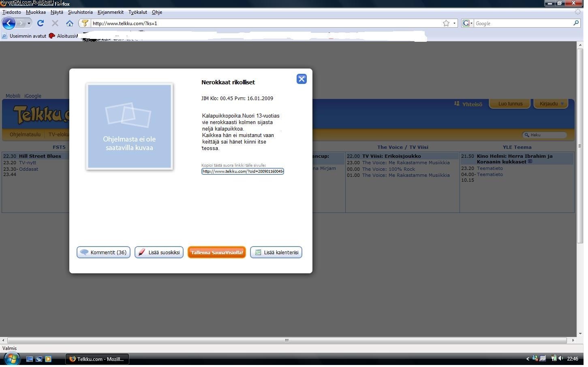Open the back/forward history dropdown arrow

(29, 23)
